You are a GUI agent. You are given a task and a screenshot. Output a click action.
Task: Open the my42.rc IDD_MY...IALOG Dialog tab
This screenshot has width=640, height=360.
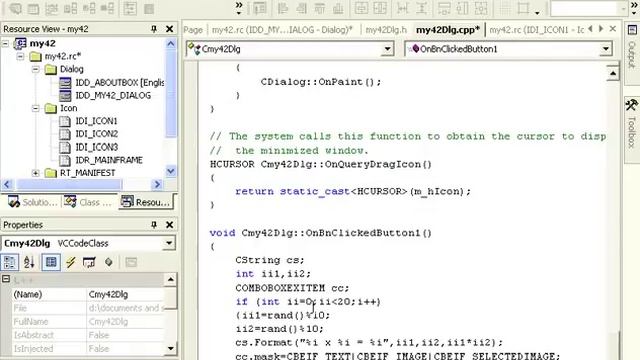[282, 30]
